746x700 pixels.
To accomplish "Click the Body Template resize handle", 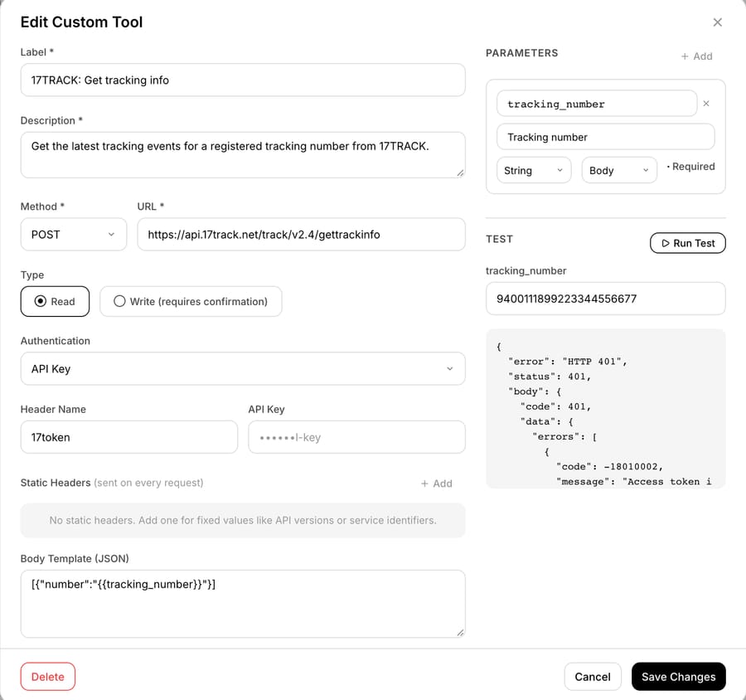I will [460, 632].
